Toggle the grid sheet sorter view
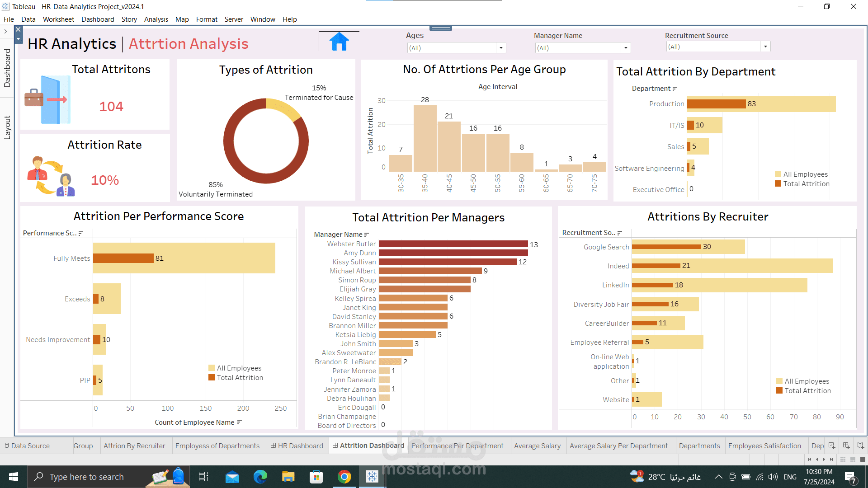 [843, 460]
